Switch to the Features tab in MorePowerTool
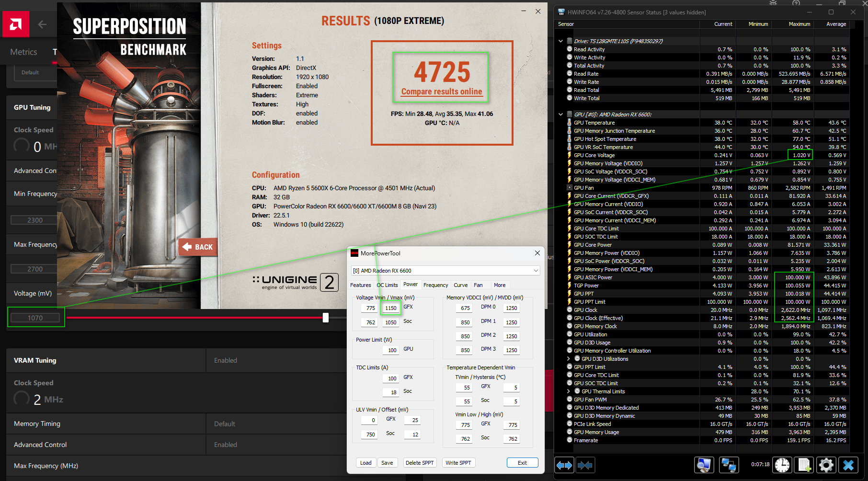868x481 pixels. pos(361,285)
